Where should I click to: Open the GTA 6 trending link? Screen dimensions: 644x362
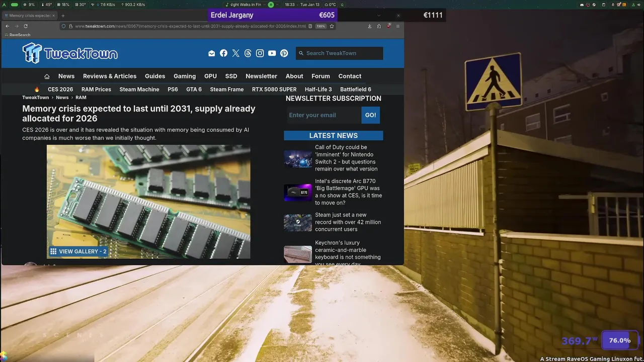[194, 89]
